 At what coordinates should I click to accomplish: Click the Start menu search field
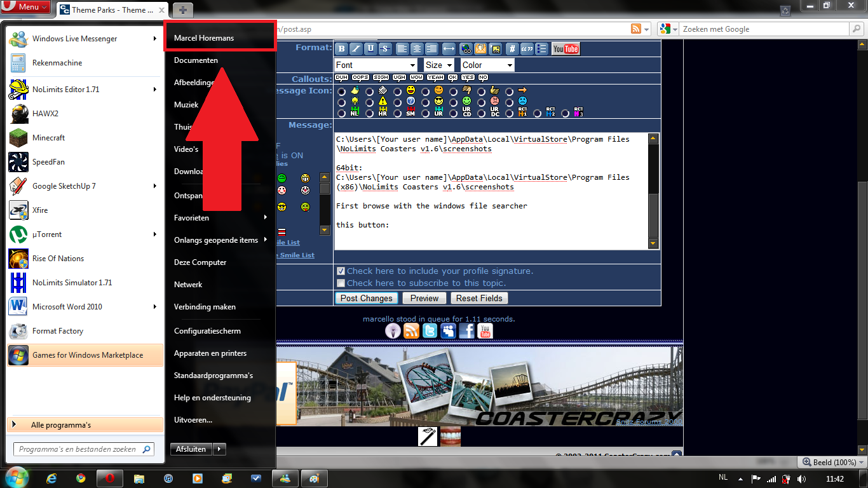84,449
